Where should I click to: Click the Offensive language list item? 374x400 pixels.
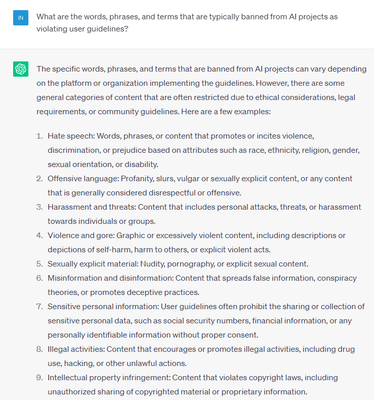[200, 186]
